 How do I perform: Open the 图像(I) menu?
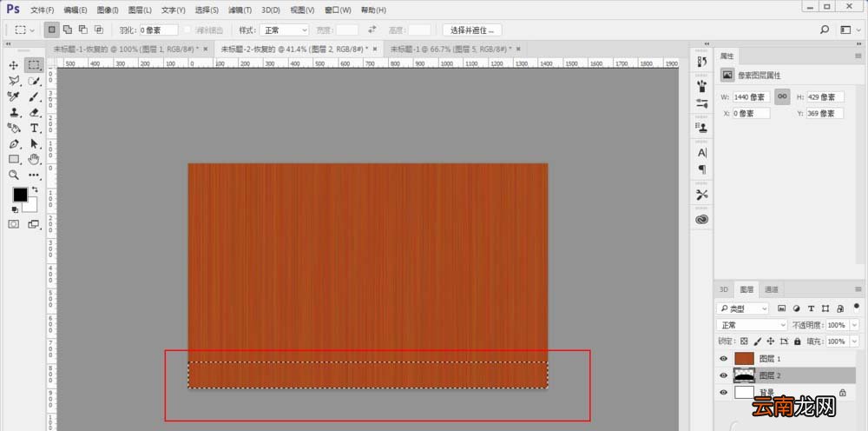pyautogui.click(x=108, y=10)
